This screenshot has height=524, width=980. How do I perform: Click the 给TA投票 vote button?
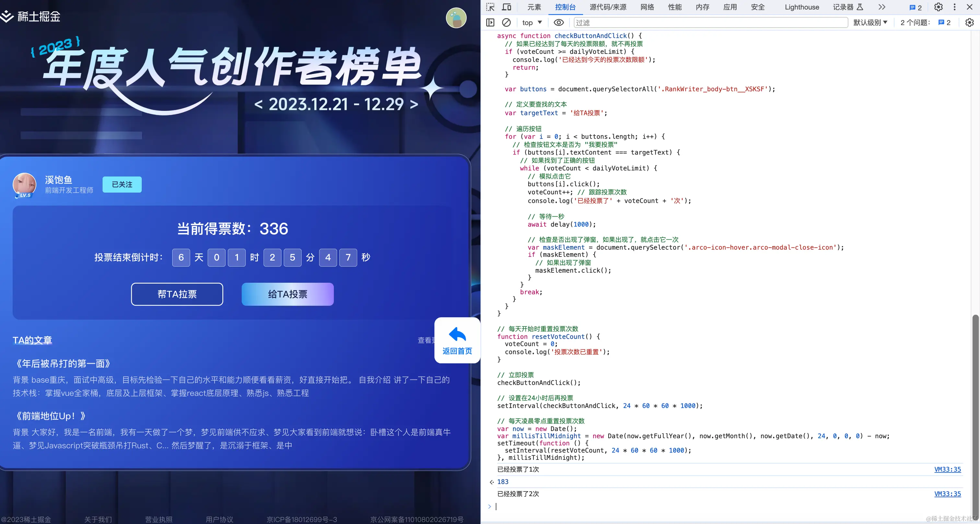coord(287,294)
